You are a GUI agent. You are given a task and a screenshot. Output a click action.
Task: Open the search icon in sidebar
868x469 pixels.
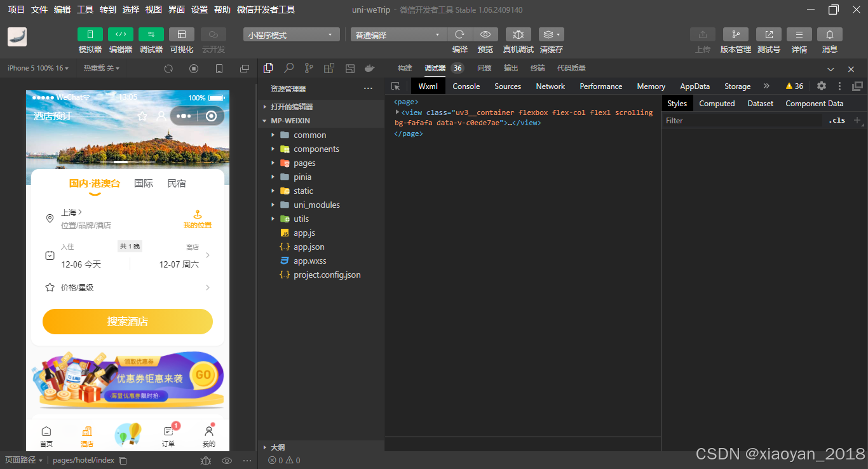pyautogui.click(x=288, y=68)
